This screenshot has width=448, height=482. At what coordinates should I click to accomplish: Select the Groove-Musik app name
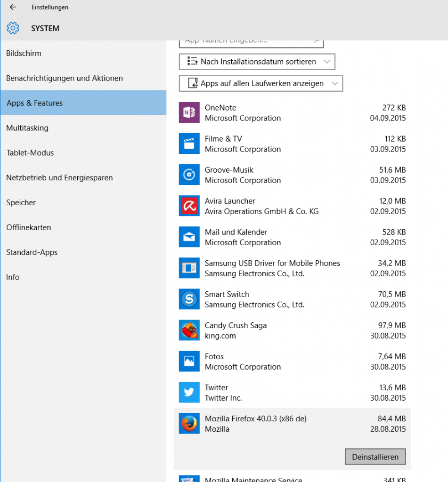tap(229, 169)
